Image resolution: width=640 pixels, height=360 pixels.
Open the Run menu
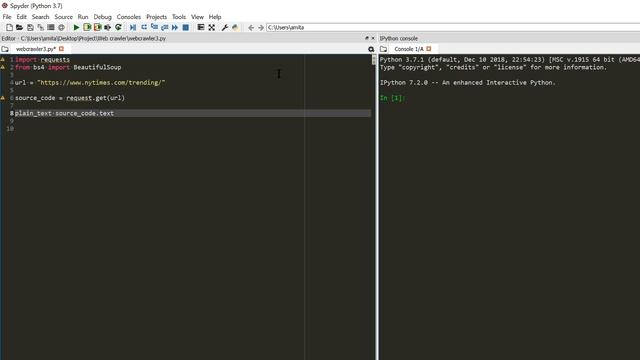coord(83,17)
